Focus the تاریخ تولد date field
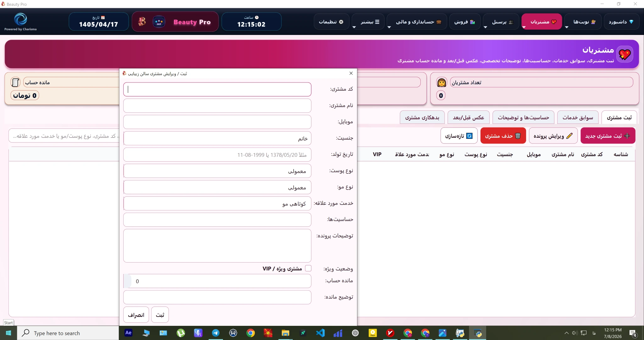The height and width of the screenshot is (340, 644). pyautogui.click(x=217, y=155)
